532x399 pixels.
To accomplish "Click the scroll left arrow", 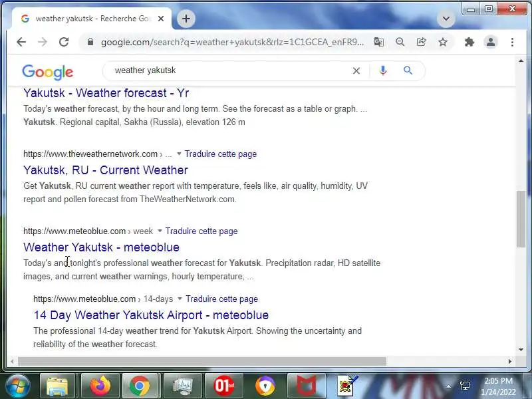I will tap(12, 361).
